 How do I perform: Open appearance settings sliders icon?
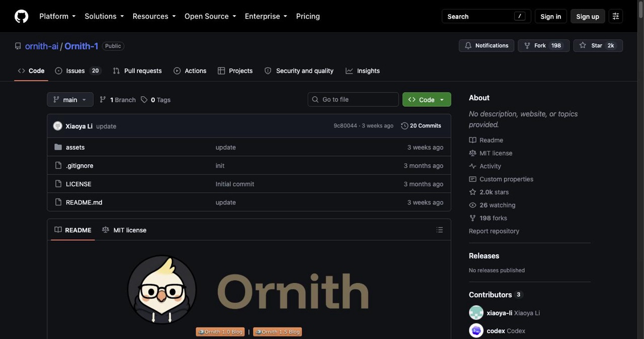point(615,16)
